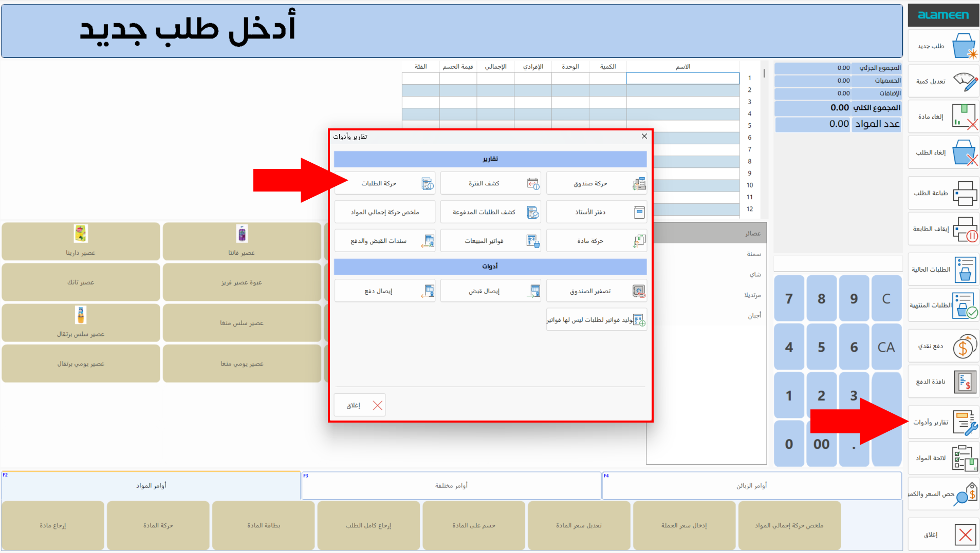
Task: Switch to item commands tab (أوامر المواد)
Action: click(x=151, y=485)
